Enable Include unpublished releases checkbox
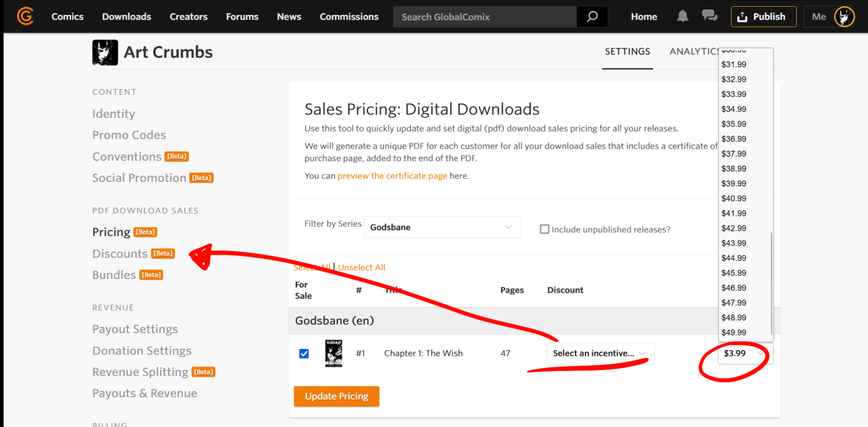 click(x=544, y=229)
